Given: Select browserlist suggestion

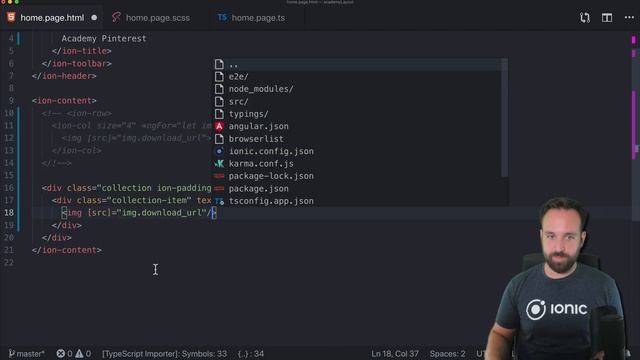Looking at the screenshot, I should pos(358,139).
